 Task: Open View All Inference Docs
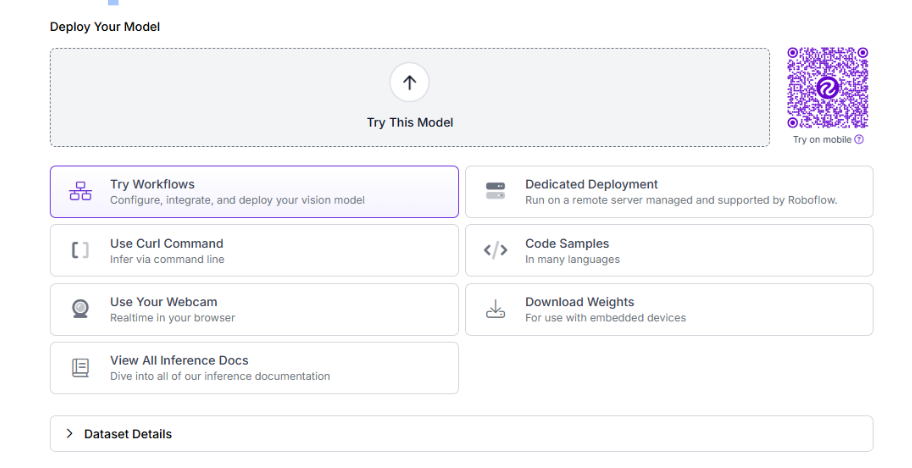point(254,368)
